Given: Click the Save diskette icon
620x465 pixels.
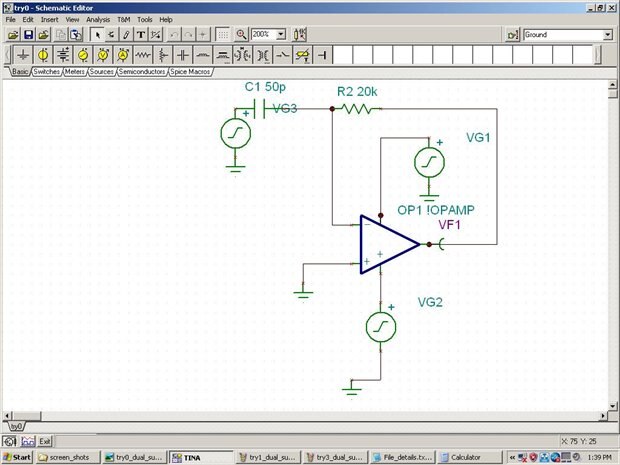Looking at the screenshot, I should click(28, 35).
